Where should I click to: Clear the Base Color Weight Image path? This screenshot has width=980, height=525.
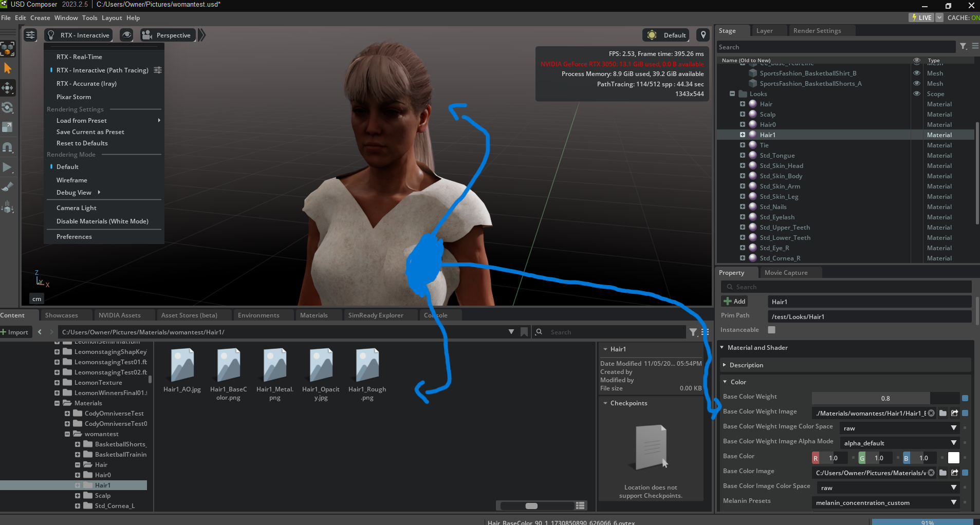[931, 413]
